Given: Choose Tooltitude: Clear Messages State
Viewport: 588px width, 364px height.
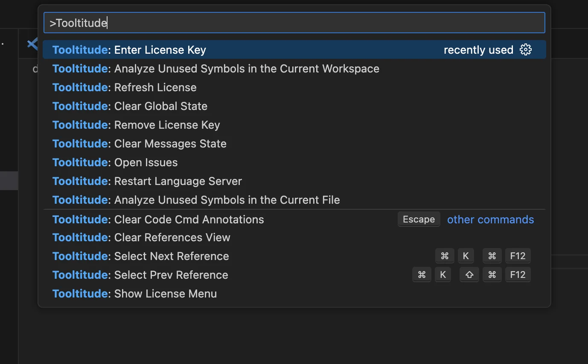Looking at the screenshot, I should 294,144.
